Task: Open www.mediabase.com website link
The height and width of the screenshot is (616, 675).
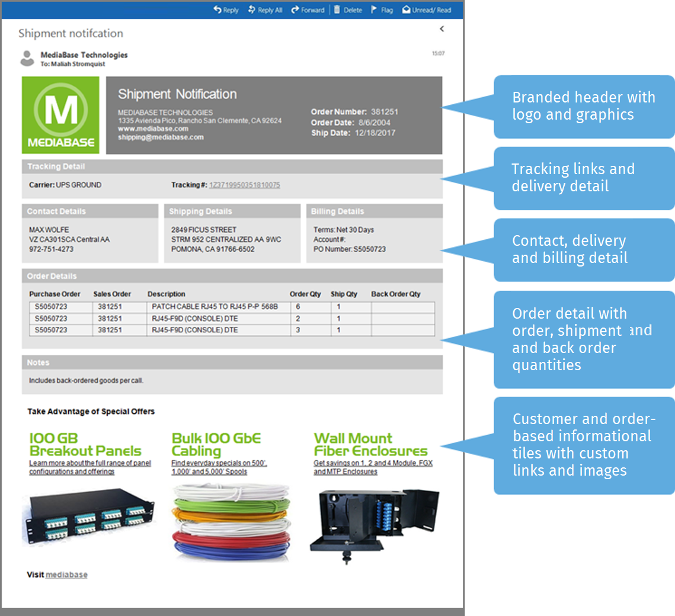Action: pyautogui.click(x=153, y=129)
